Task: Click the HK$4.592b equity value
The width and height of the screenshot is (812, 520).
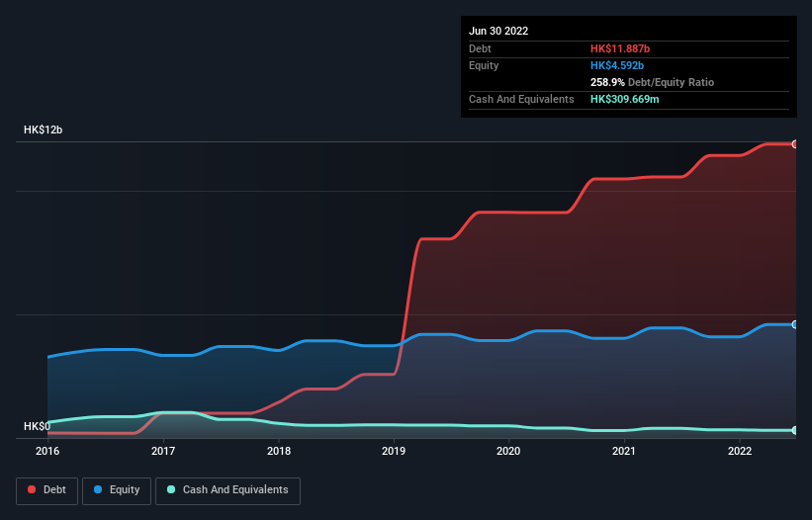Action: [617, 65]
